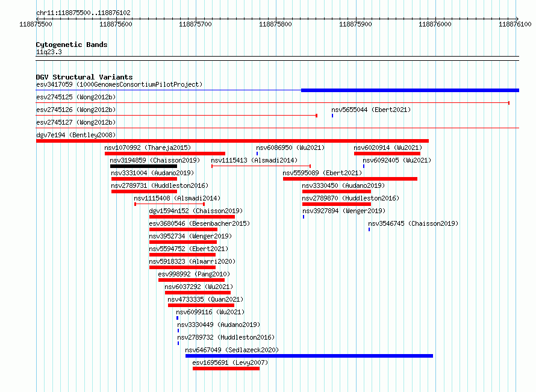Click the chr11:118875500..118876102 coordinate label
536x392 pixels.
[x=83, y=13]
